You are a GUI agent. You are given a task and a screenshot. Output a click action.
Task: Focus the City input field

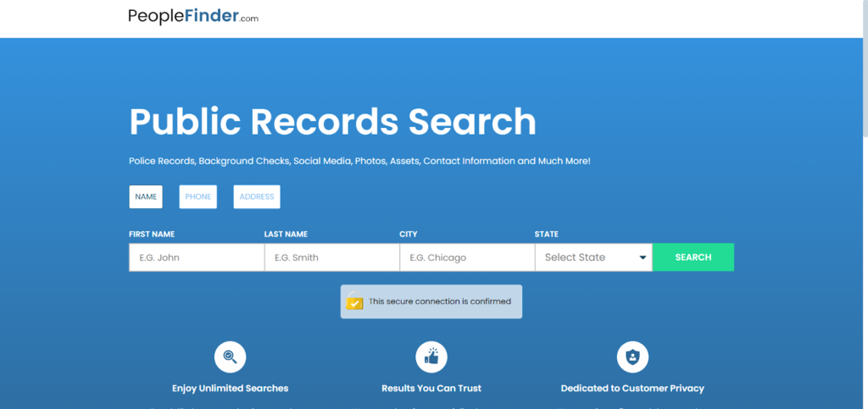466,257
